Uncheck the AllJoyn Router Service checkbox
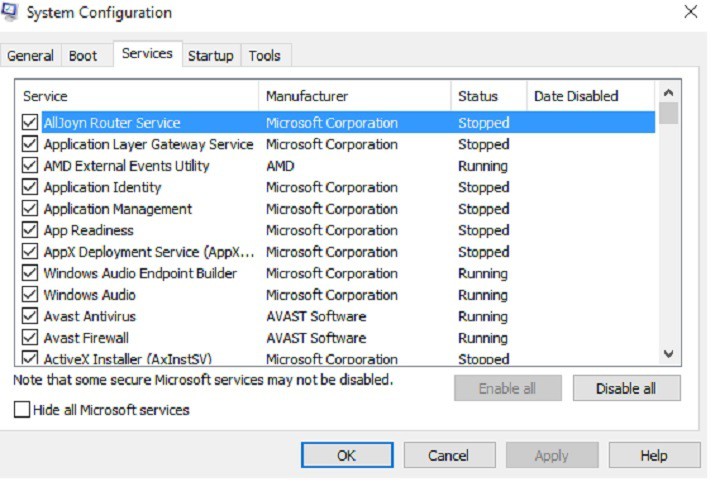720x496 pixels. coord(30,123)
